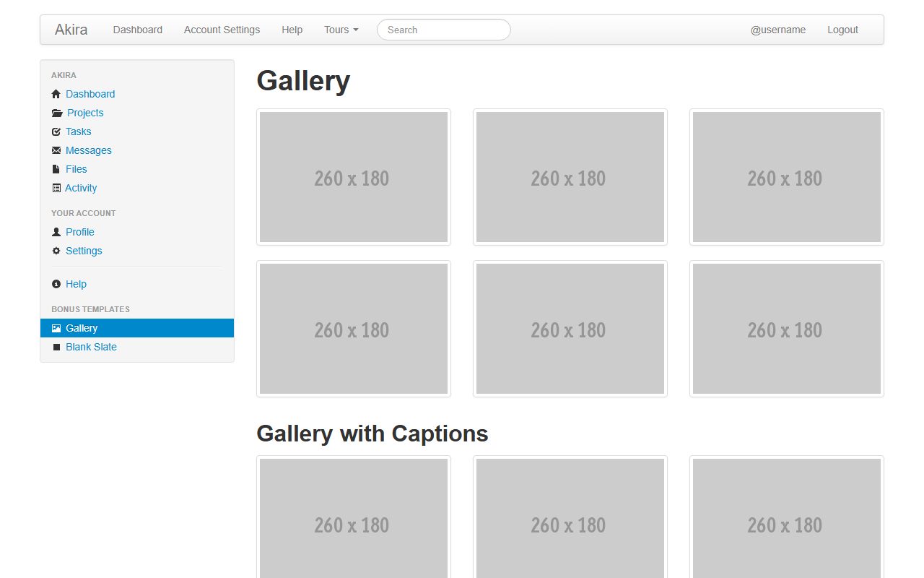Open the @username account link
Screen dimensions: 924x578
[x=778, y=30]
